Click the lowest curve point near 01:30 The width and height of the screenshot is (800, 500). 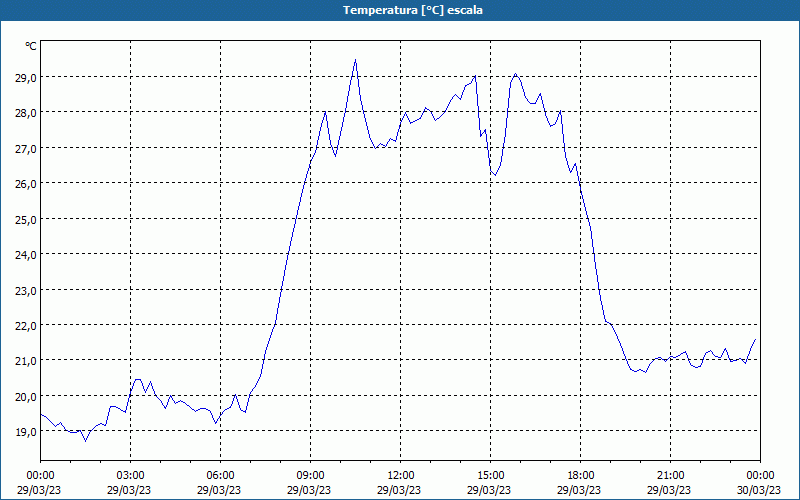[86, 441]
